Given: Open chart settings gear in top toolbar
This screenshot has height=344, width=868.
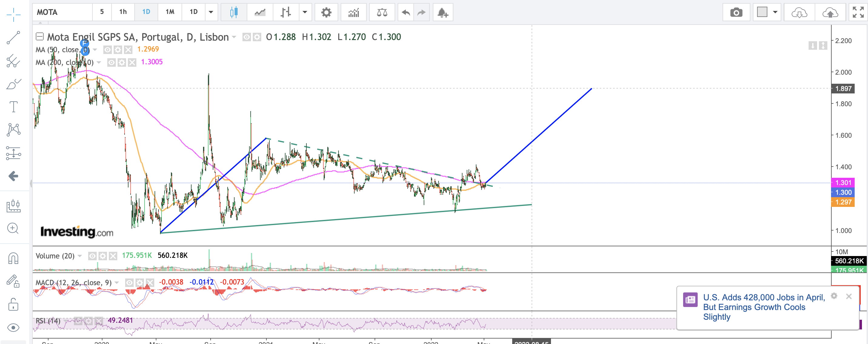Looking at the screenshot, I should (326, 12).
